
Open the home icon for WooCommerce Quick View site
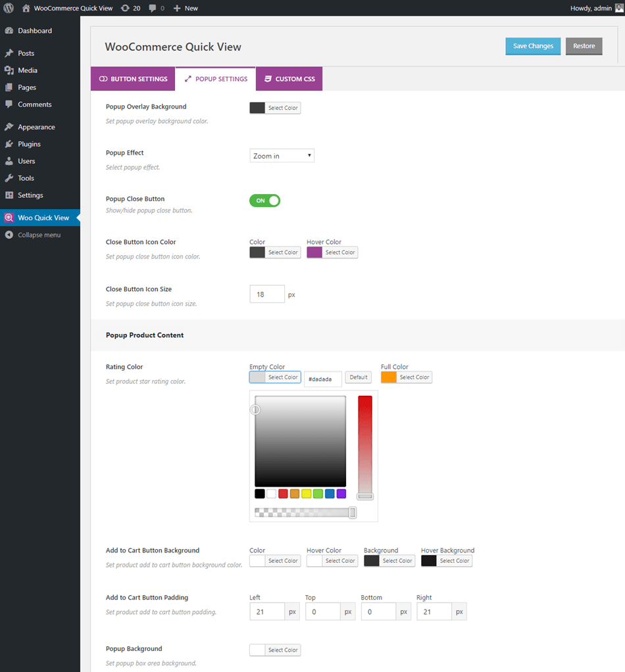(x=26, y=8)
